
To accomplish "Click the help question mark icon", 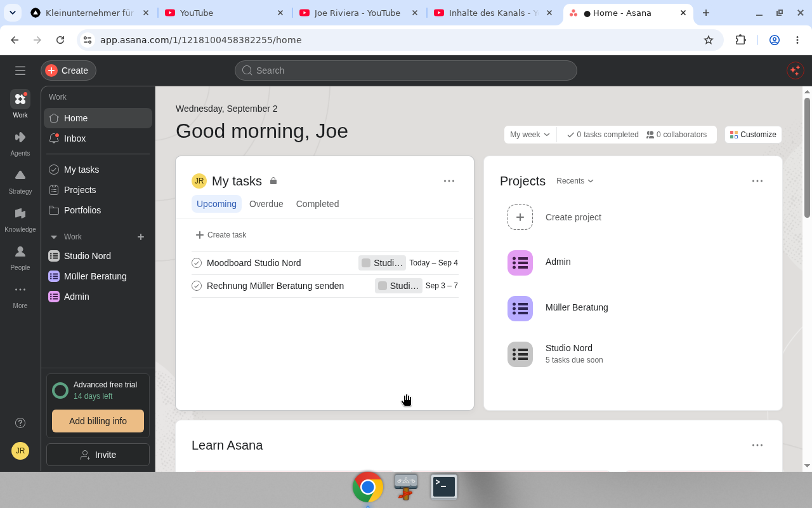I will tap(20, 423).
